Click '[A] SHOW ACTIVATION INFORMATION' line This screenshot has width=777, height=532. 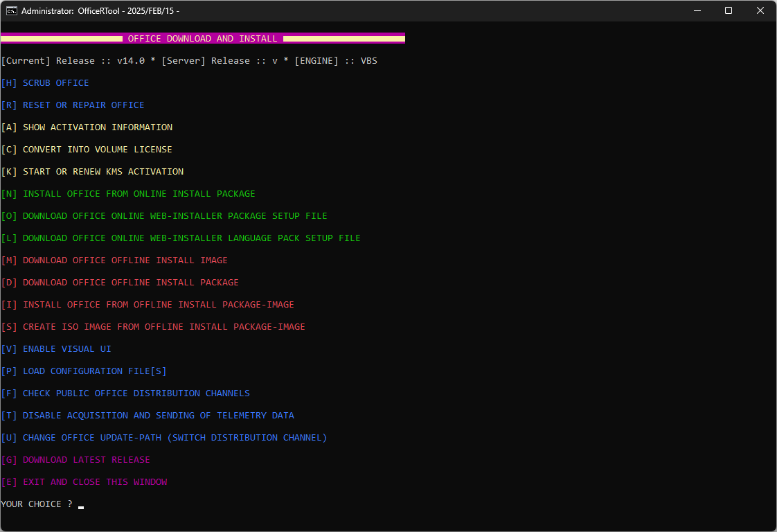(87, 127)
